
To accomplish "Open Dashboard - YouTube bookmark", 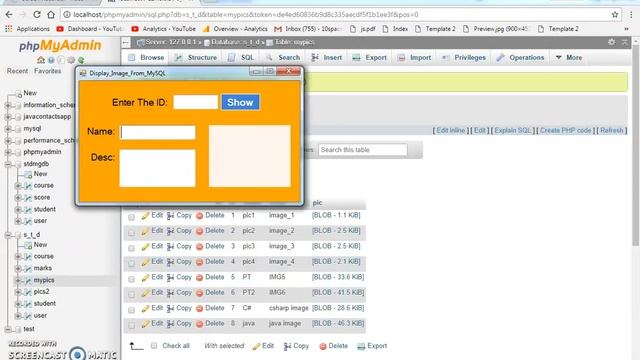I will click(x=90, y=29).
